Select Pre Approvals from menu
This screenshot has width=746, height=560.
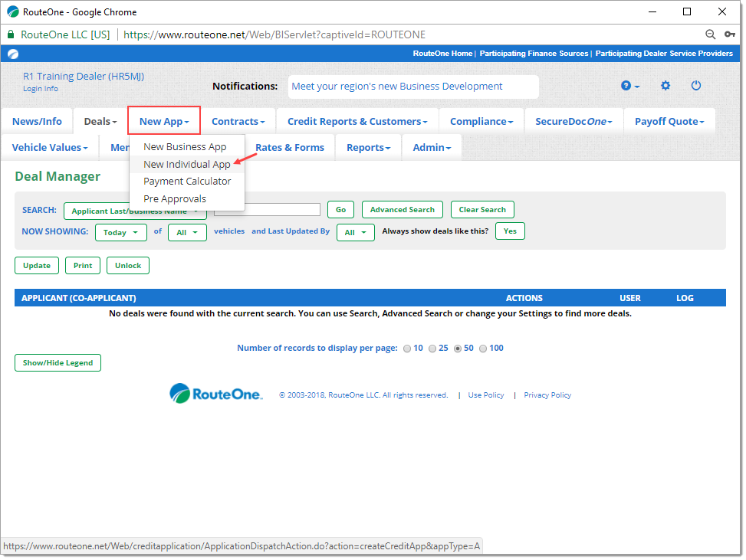(x=175, y=198)
